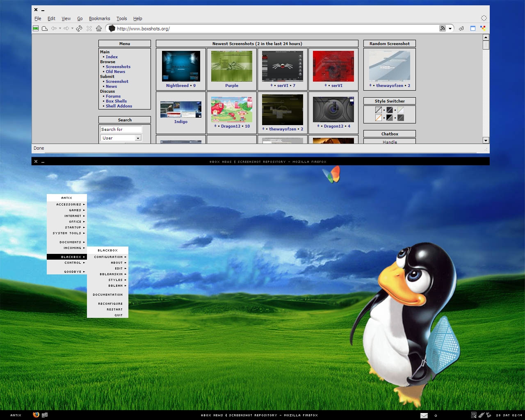Viewport: 525px width, 420px height.
Task: Expand the Accessories submenu in Antix menu
Action: click(x=67, y=204)
